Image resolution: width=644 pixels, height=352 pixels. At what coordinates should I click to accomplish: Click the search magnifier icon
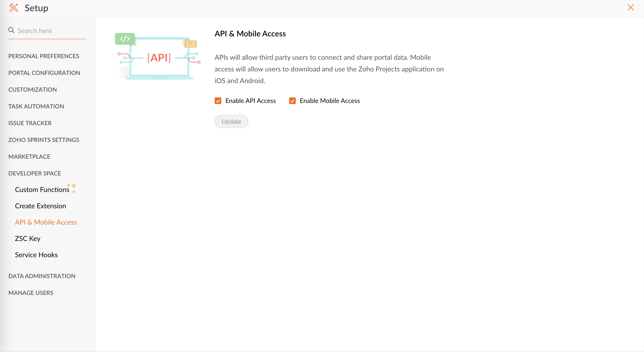pyautogui.click(x=11, y=30)
